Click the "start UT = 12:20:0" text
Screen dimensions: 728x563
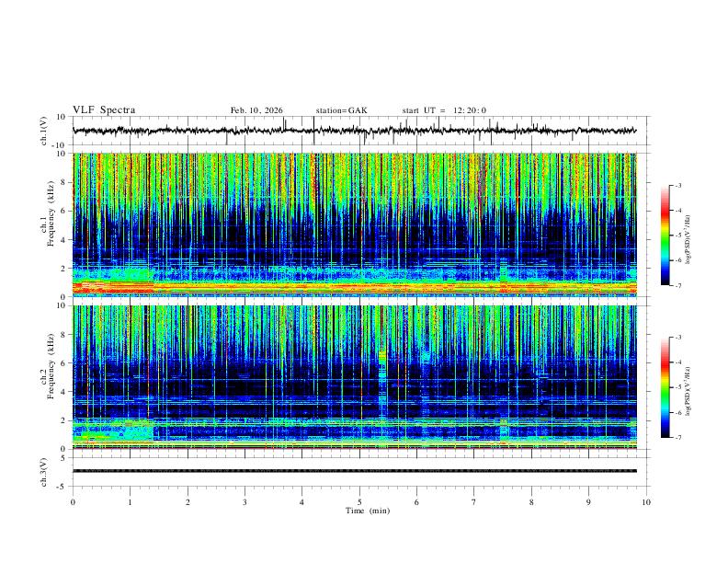(x=444, y=110)
